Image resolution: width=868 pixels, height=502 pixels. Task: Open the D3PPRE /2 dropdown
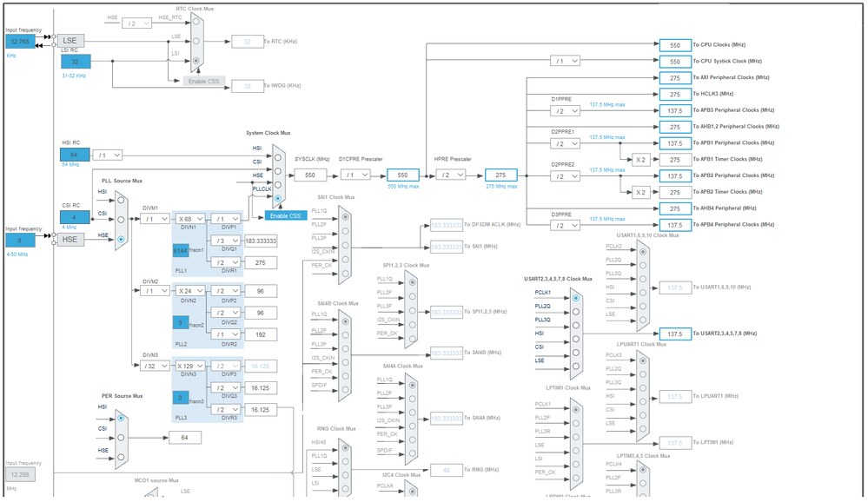[x=565, y=226]
